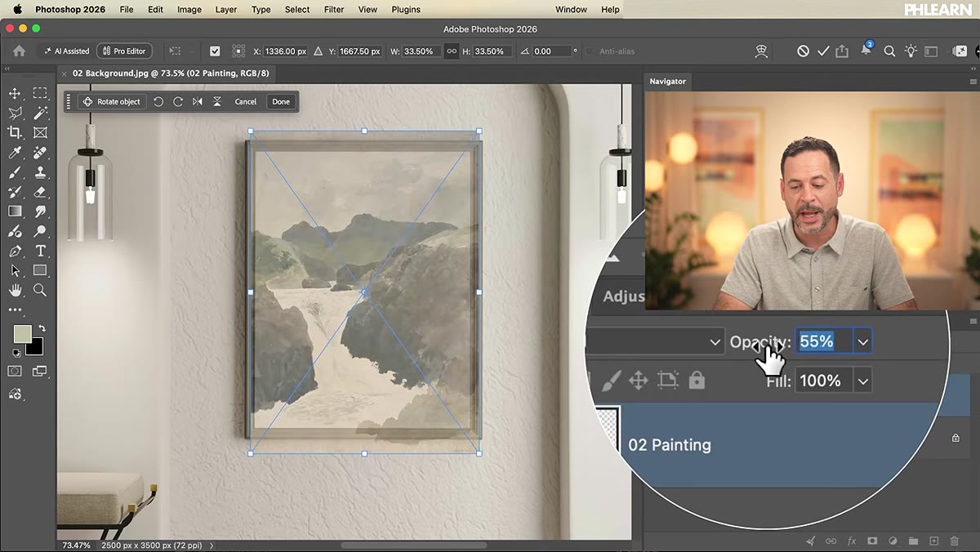Click the fx layer style icon

(x=852, y=541)
